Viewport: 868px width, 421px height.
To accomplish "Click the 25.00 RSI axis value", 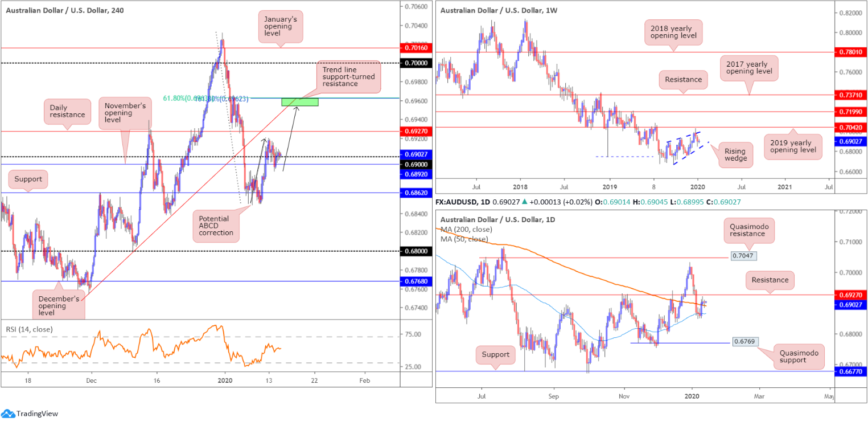I will pos(412,366).
